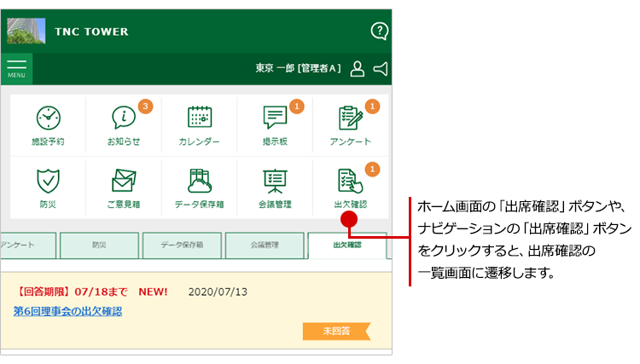Open the カレンダー calendar icon
This screenshot has width=640, height=364.
coord(199,124)
